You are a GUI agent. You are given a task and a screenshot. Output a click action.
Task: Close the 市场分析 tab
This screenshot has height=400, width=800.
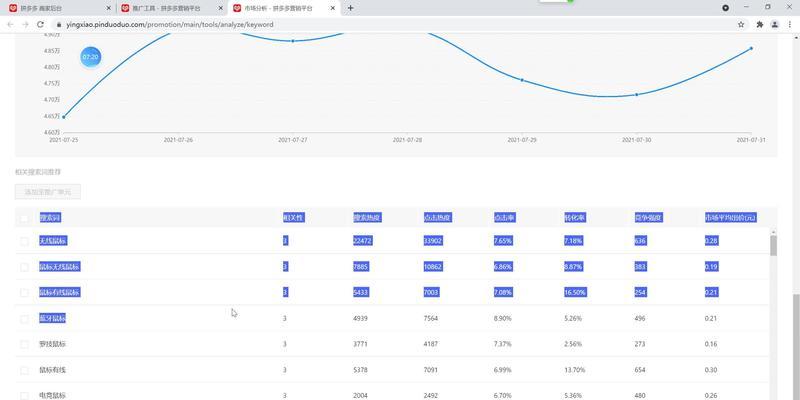tap(333, 8)
